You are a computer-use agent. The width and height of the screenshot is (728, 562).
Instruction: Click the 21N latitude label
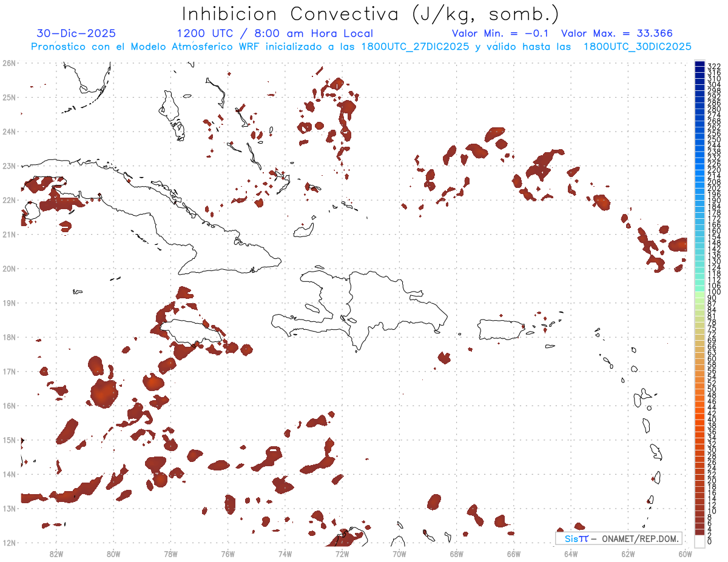[9, 234]
